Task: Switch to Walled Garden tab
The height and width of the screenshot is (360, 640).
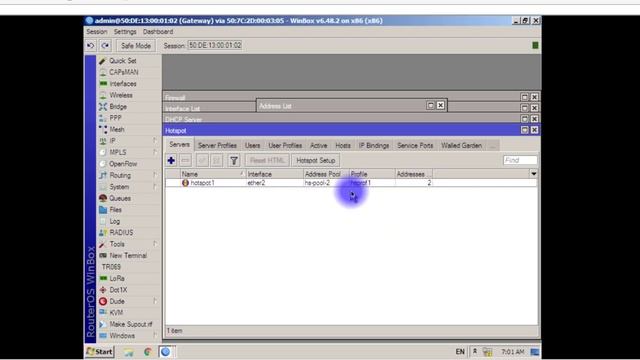Action: tap(461, 146)
